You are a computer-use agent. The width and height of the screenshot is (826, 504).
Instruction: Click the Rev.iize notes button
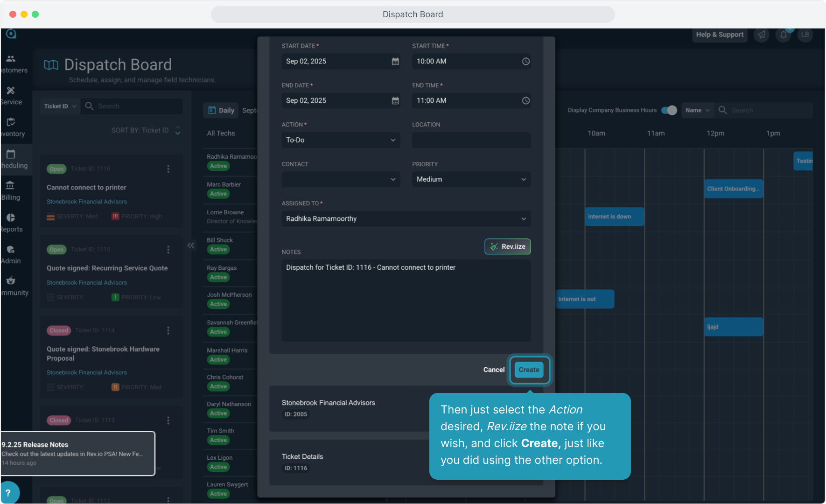[508, 247]
